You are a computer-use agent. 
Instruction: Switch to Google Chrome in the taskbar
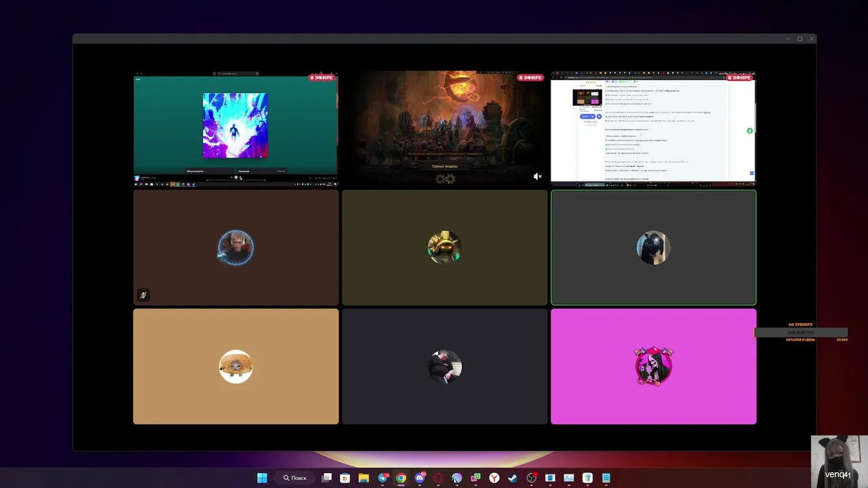(401, 478)
